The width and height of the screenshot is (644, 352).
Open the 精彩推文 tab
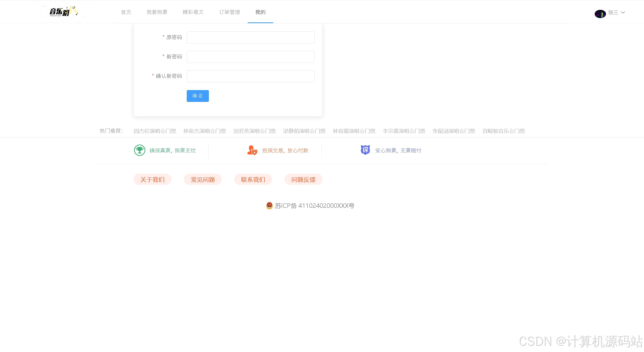pos(193,12)
